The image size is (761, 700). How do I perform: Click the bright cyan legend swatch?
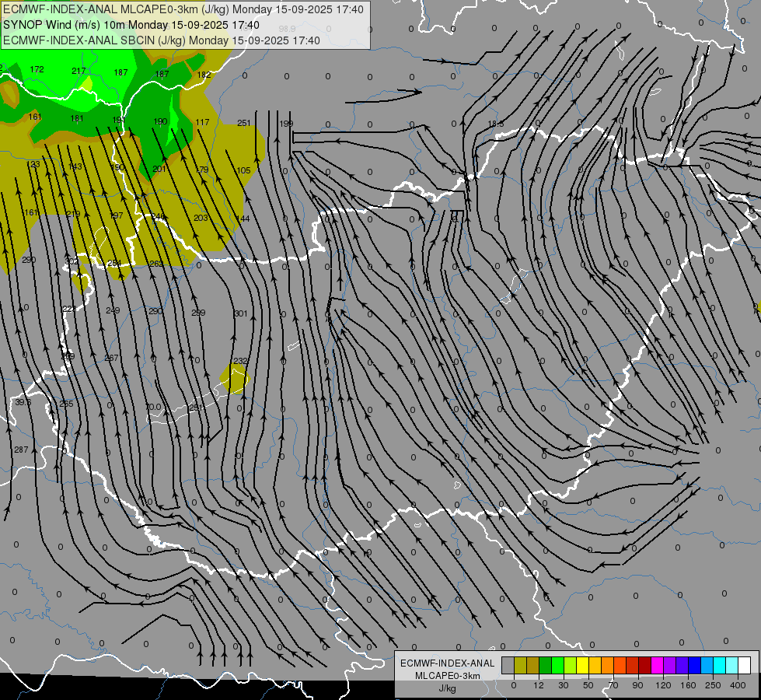720,666
